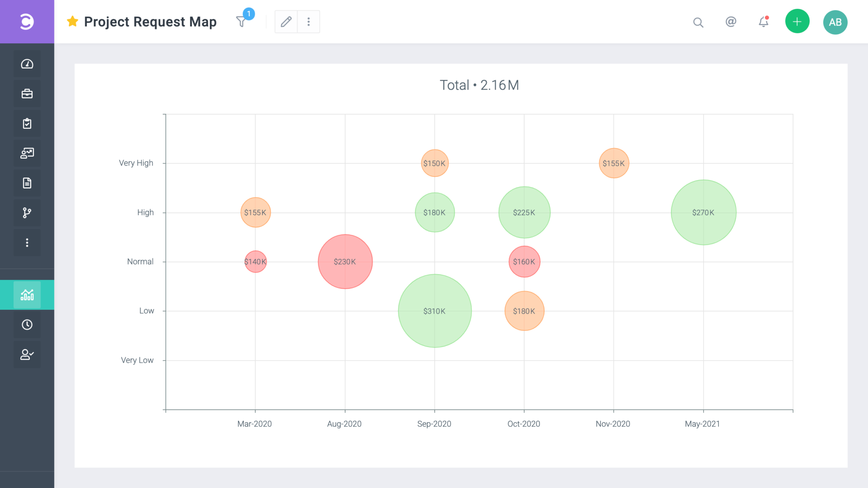The width and height of the screenshot is (868, 488).
Task: Open the Dashboard speedometer icon
Action: (27, 64)
